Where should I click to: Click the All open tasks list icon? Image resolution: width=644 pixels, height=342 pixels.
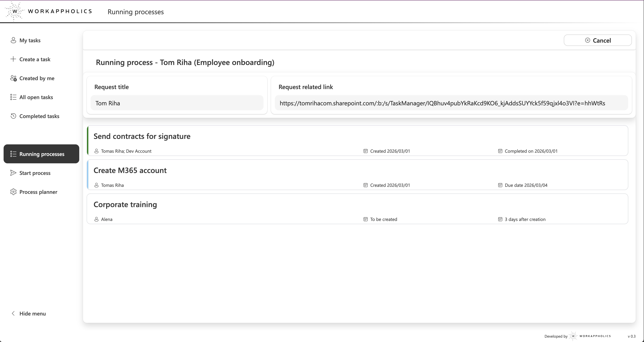pos(13,97)
